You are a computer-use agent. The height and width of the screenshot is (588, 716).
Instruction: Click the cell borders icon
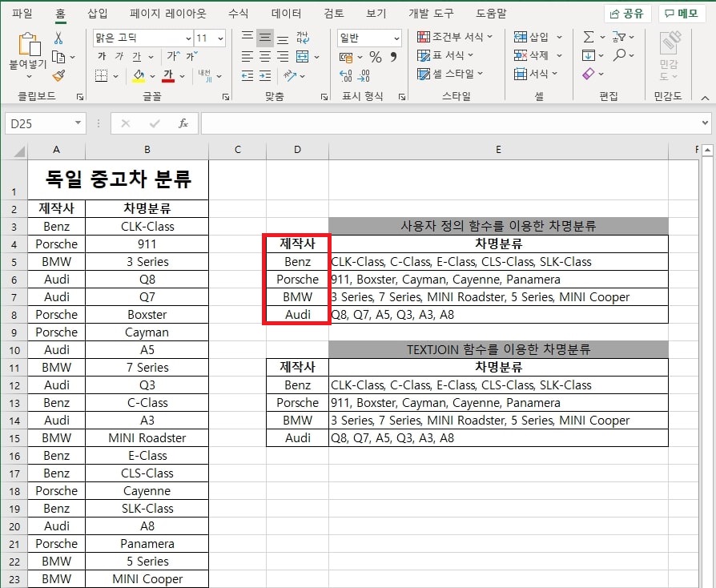102,76
